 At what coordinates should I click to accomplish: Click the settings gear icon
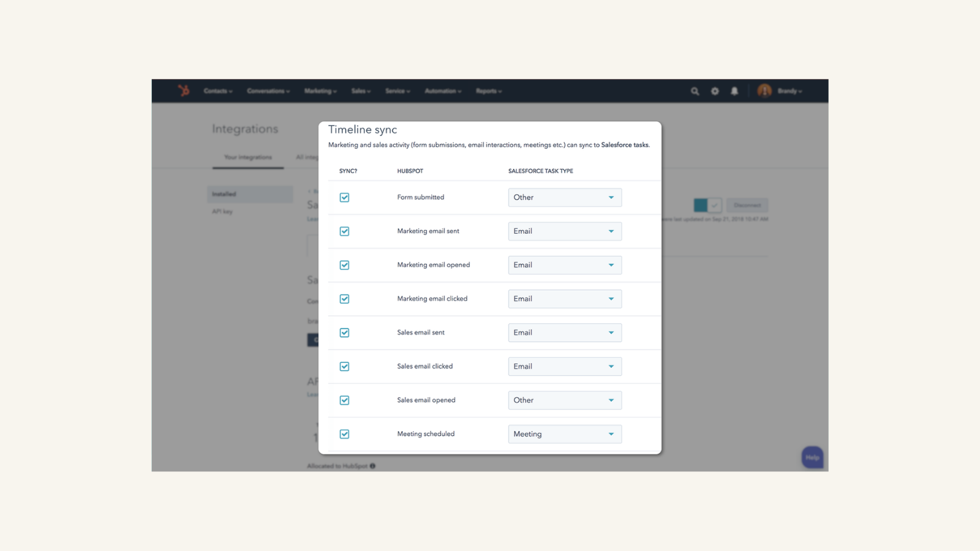click(x=715, y=91)
